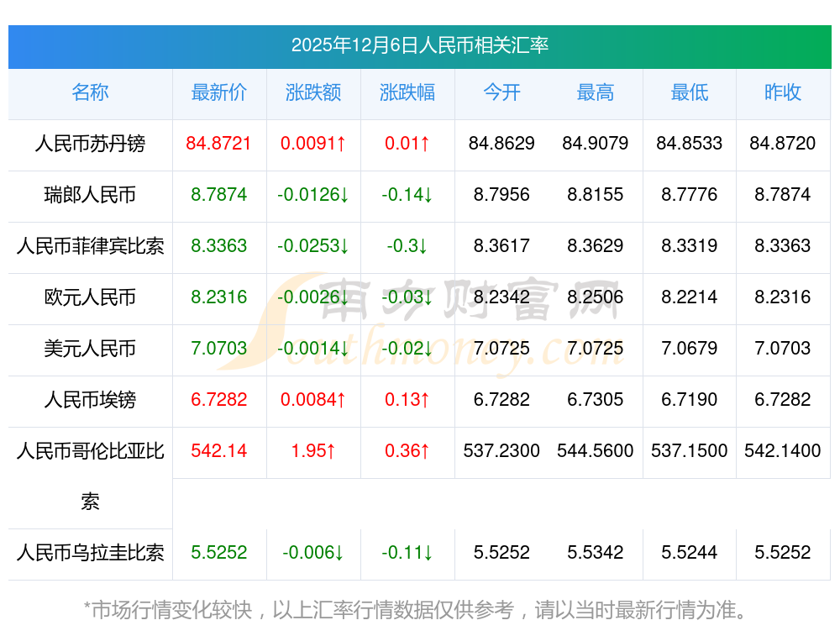Select the 人民币哥伦比亚比索 row name
840x636 pixels.
[90, 476]
